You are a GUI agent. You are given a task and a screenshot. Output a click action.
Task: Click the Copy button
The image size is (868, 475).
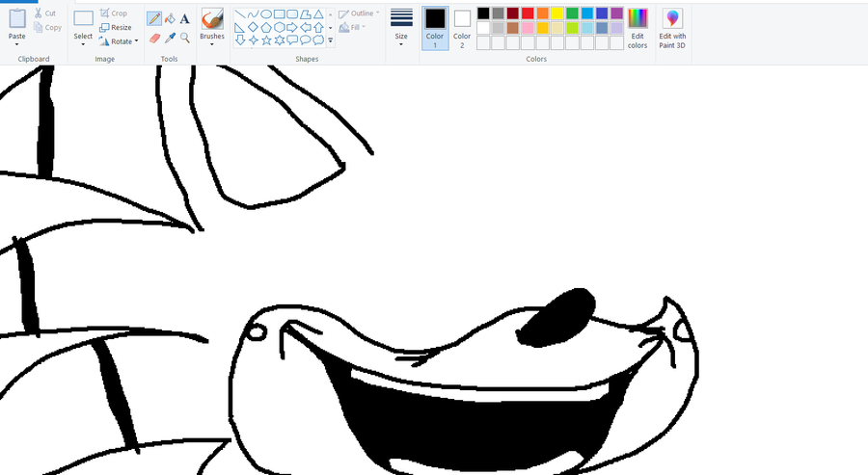(47, 27)
